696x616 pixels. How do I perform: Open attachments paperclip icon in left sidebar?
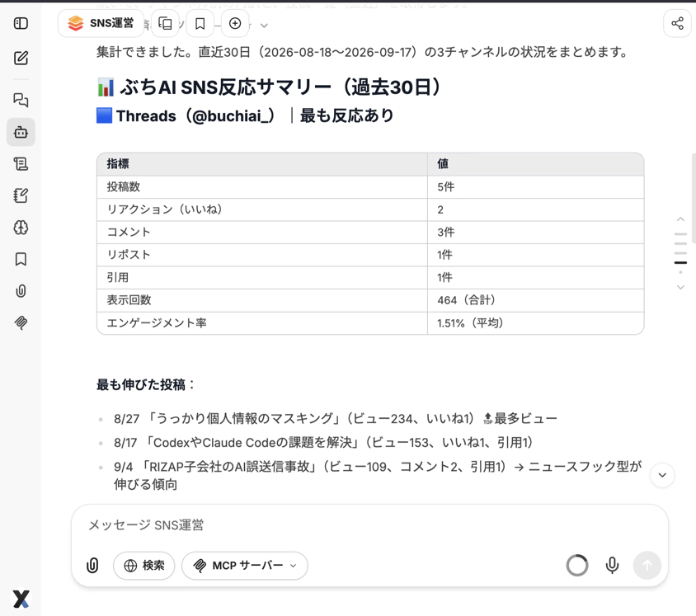(21, 291)
